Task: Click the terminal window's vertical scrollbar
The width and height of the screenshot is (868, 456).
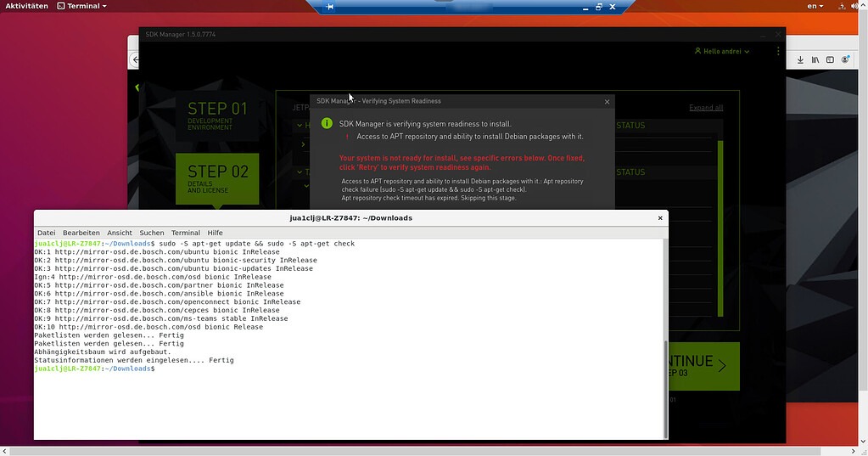Action: click(x=665, y=388)
